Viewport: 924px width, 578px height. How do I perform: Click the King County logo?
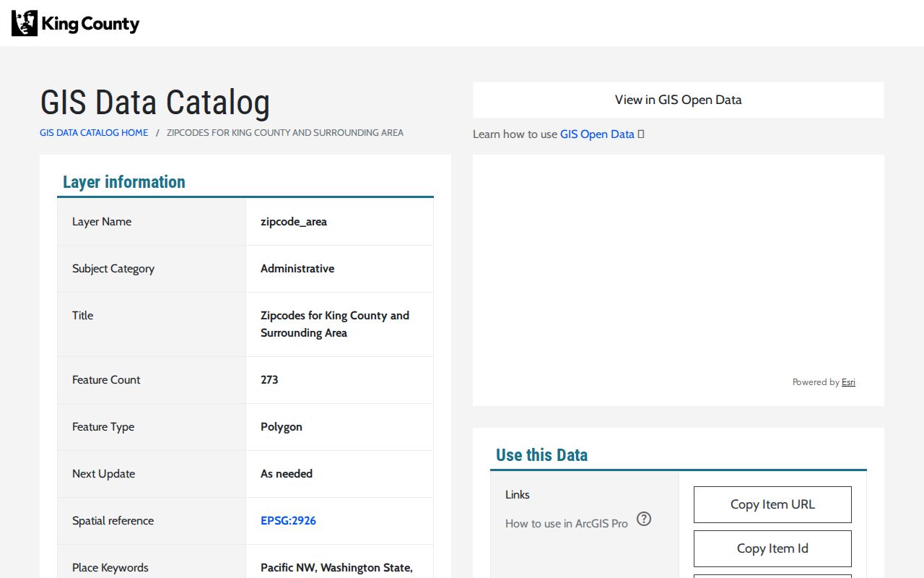click(75, 24)
